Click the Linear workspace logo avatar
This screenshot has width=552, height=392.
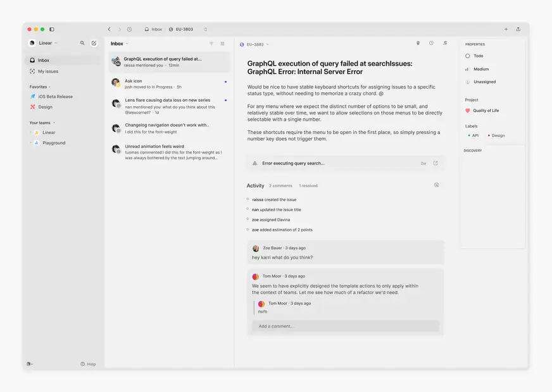pyautogui.click(x=32, y=43)
